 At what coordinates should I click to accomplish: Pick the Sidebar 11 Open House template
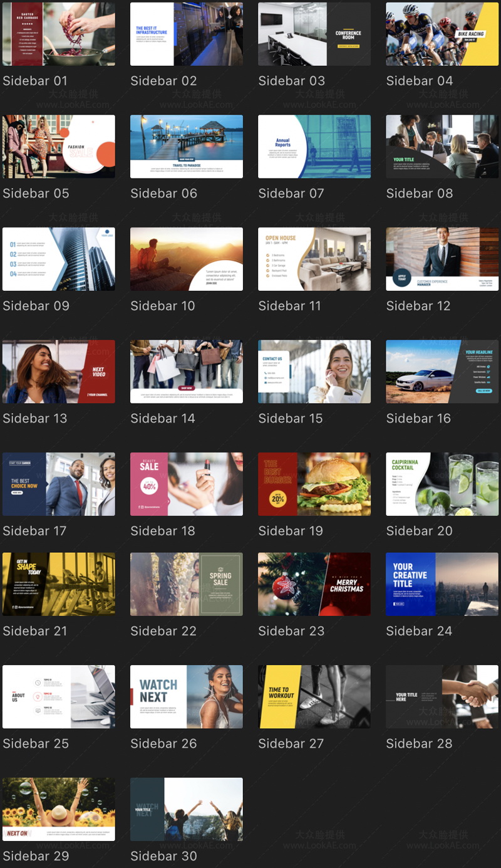pyautogui.click(x=314, y=259)
